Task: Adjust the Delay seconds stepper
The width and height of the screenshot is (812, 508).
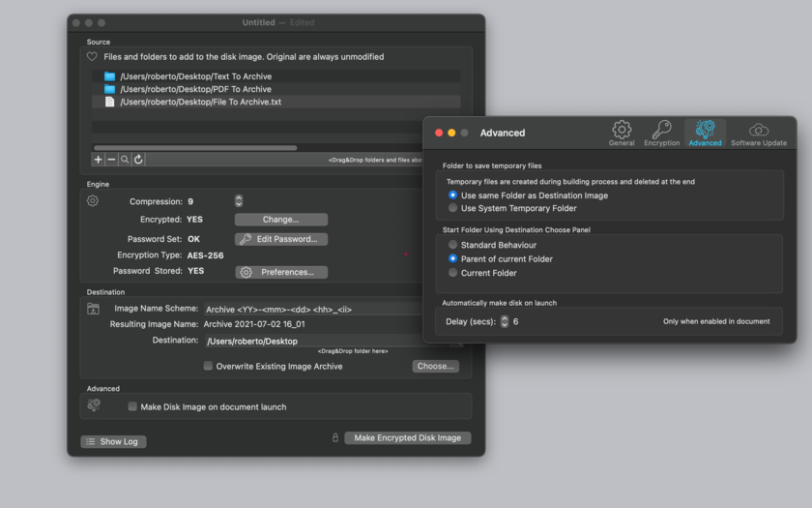Action: 505,321
